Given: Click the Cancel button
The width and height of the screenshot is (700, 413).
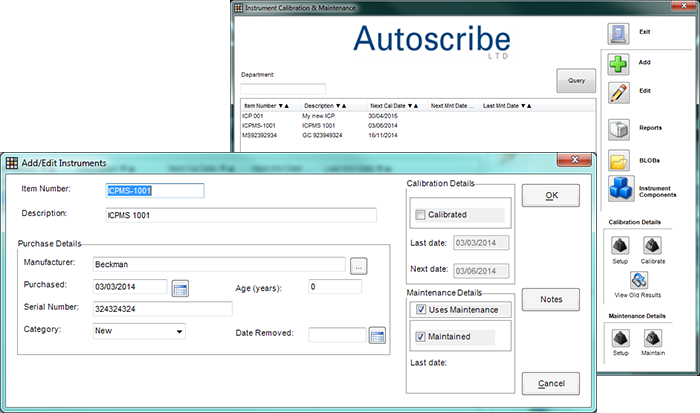Looking at the screenshot, I should click(551, 384).
